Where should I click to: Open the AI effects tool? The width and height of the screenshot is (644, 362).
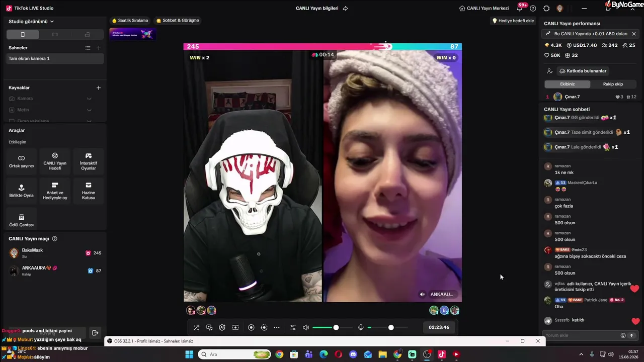[x=222, y=327]
